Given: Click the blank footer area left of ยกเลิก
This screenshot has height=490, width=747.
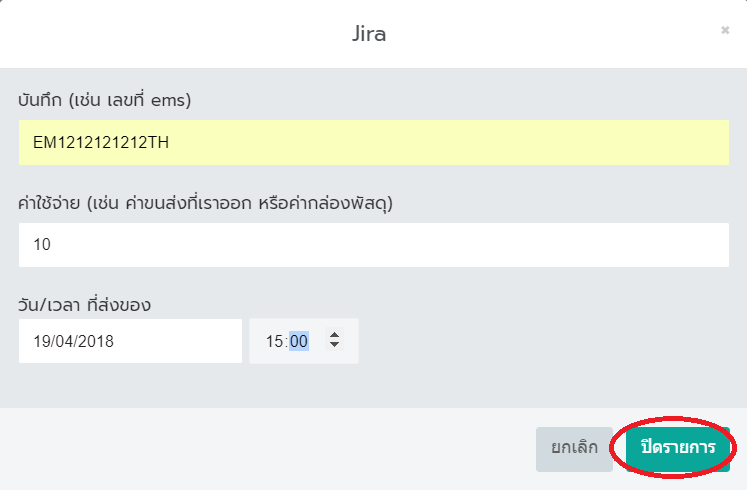Looking at the screenshot, I should pos(270,448).
